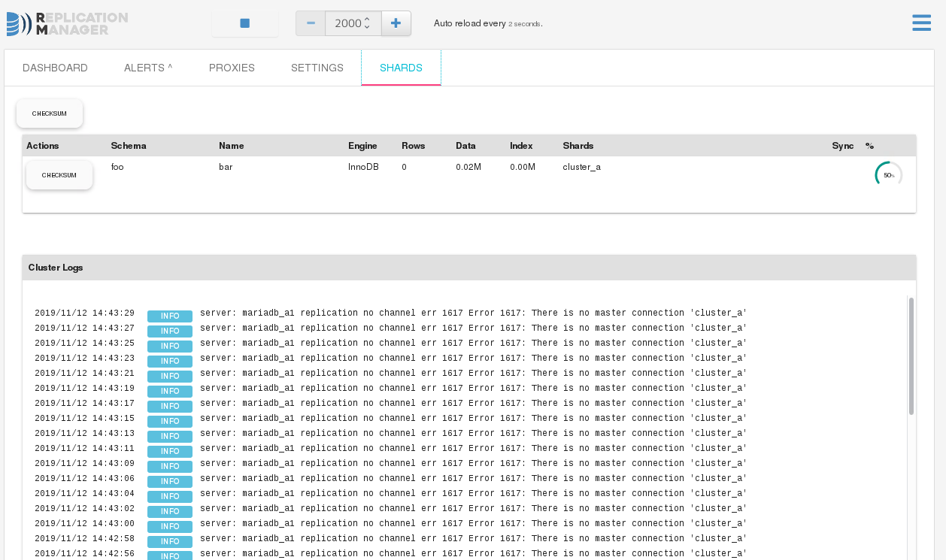Click the log message on the 14:43:11 line
946x560 pixels.
click(x=474, y=449)
